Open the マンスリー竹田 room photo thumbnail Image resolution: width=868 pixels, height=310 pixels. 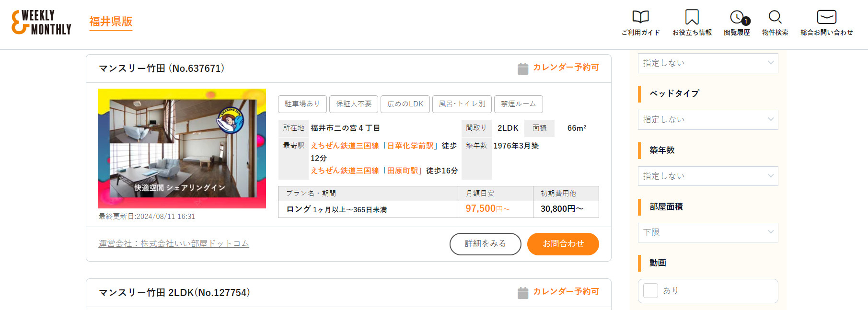click(x=182, y=149)
